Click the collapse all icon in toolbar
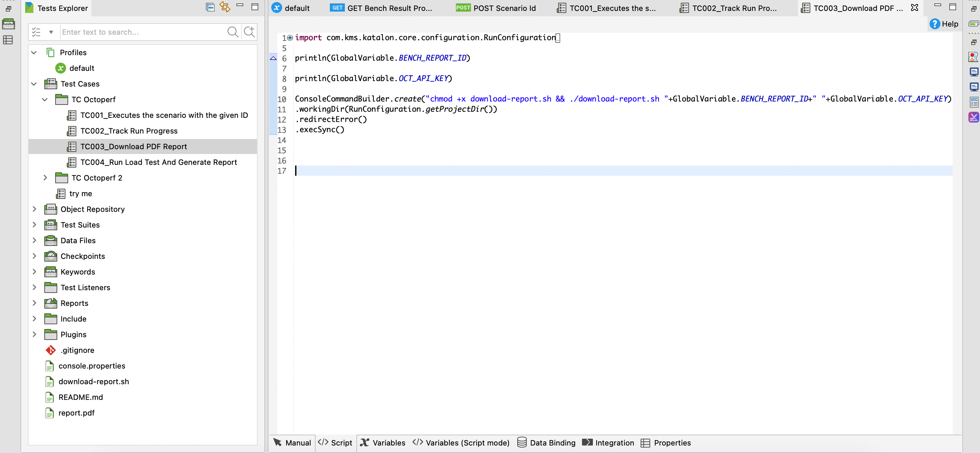Viewport: 980px width, 453px height. coord(211,7)
